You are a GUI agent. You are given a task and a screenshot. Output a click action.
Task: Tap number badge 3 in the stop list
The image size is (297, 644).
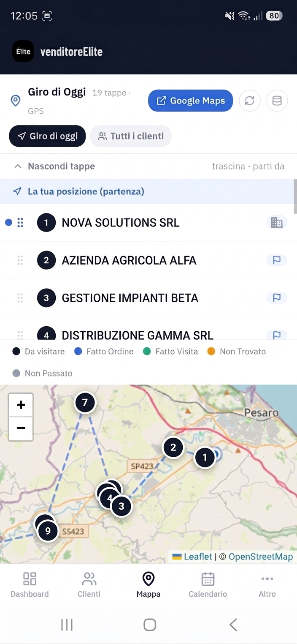point(46,298)
